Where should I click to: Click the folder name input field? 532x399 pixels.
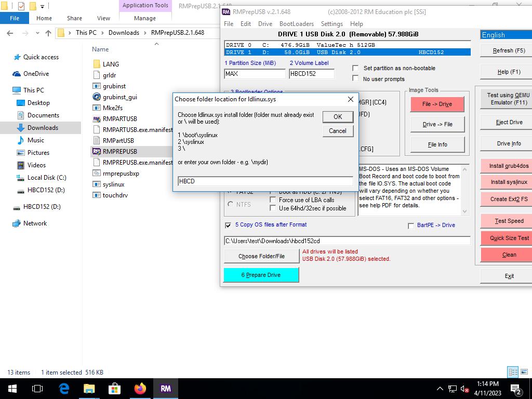click(x=265, y=181)
